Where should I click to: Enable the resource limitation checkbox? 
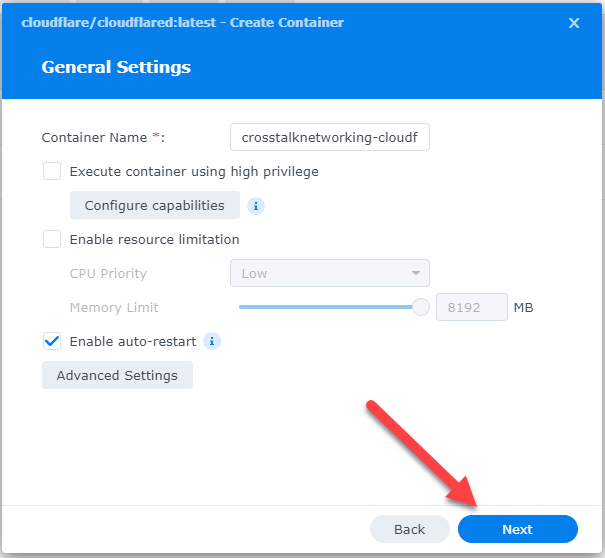point(52,239)
